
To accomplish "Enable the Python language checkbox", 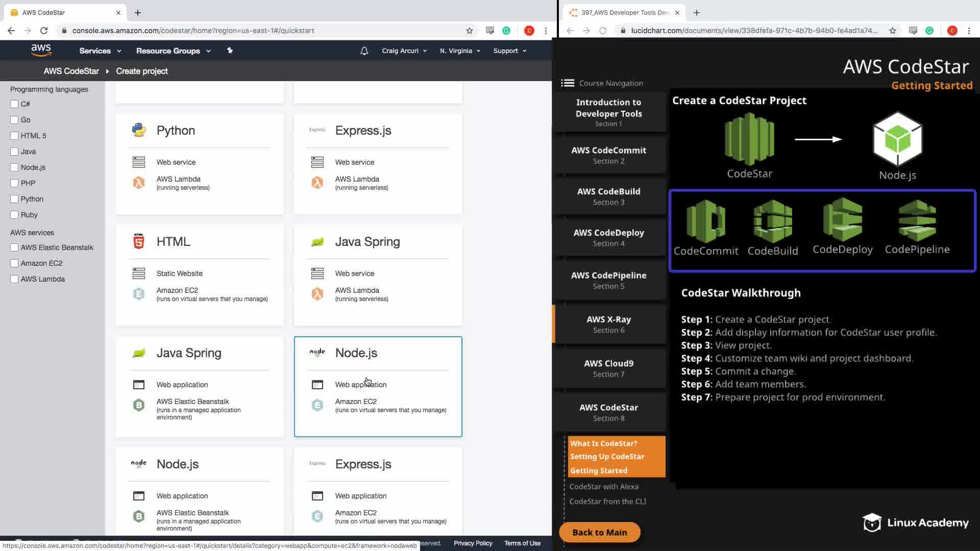I will [14, 199].
